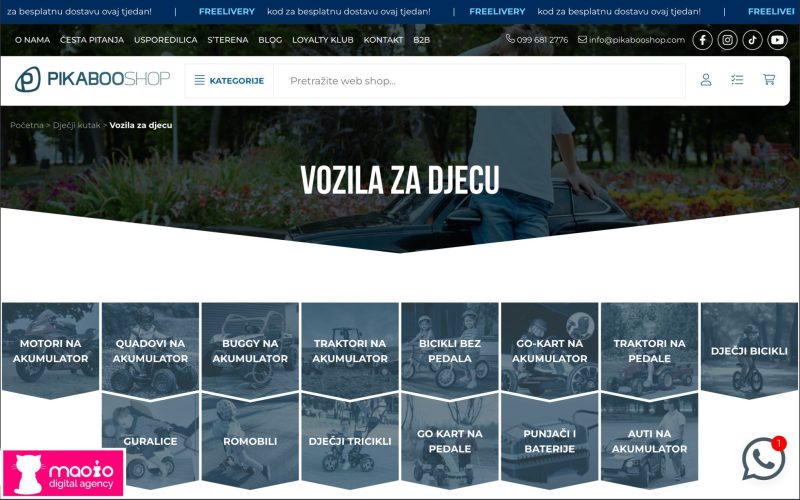Open the Dječji tricikli category tile
This screenshot has height=500, width=800.
tap(350, 440)
